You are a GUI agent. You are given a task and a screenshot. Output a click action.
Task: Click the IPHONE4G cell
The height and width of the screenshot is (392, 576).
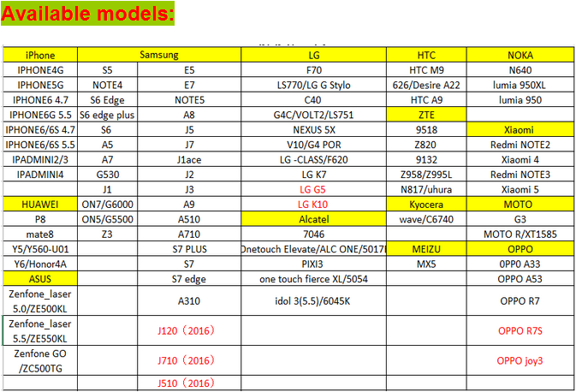click(40, 70)
